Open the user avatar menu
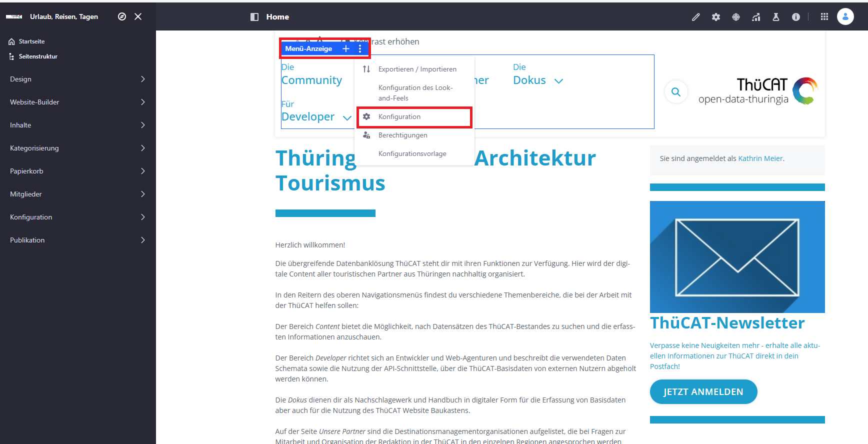This screenshot has width=868, height=444. [x=845, y=16]
